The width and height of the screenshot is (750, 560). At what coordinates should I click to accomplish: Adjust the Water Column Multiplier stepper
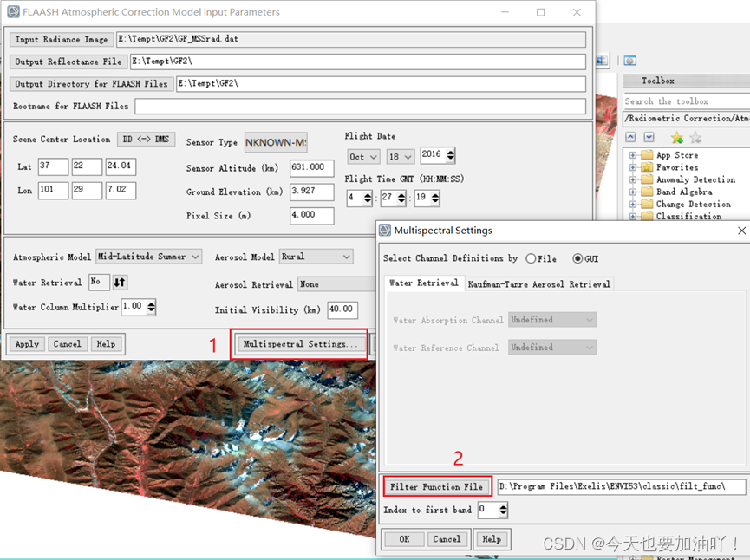pos(151,307)
